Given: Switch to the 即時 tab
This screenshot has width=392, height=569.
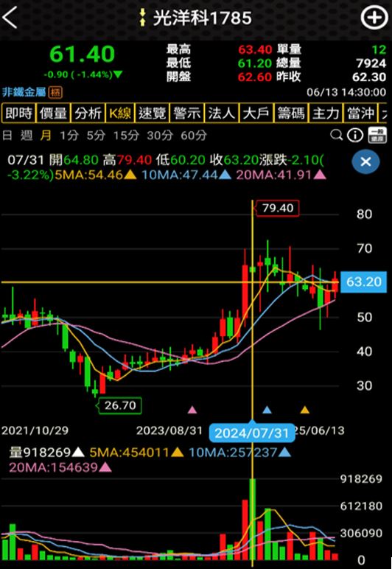Looking at the screenshot, I should (x=19, y=114).
